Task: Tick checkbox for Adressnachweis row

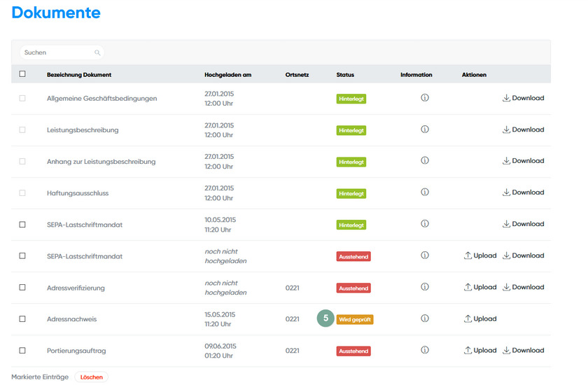Action: 22,319
